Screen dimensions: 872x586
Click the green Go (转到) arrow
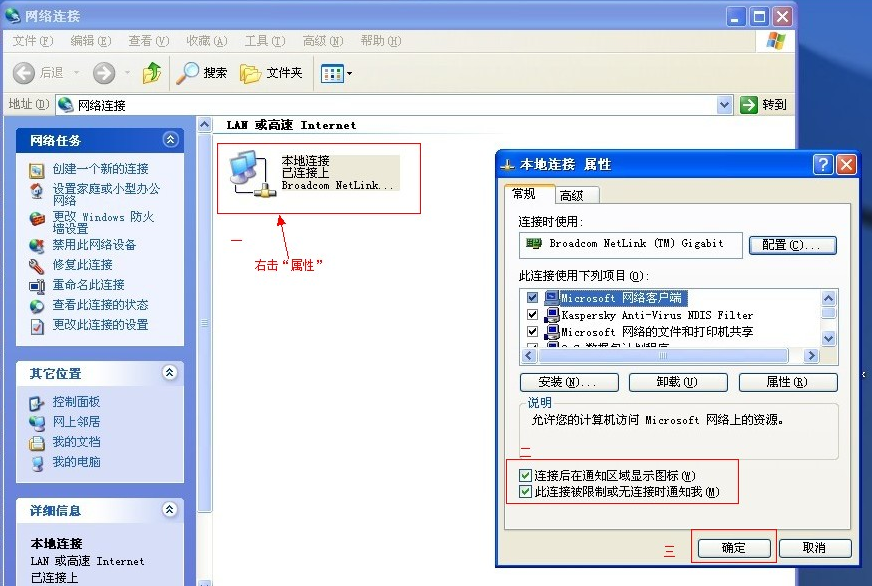tap(749, 105)
